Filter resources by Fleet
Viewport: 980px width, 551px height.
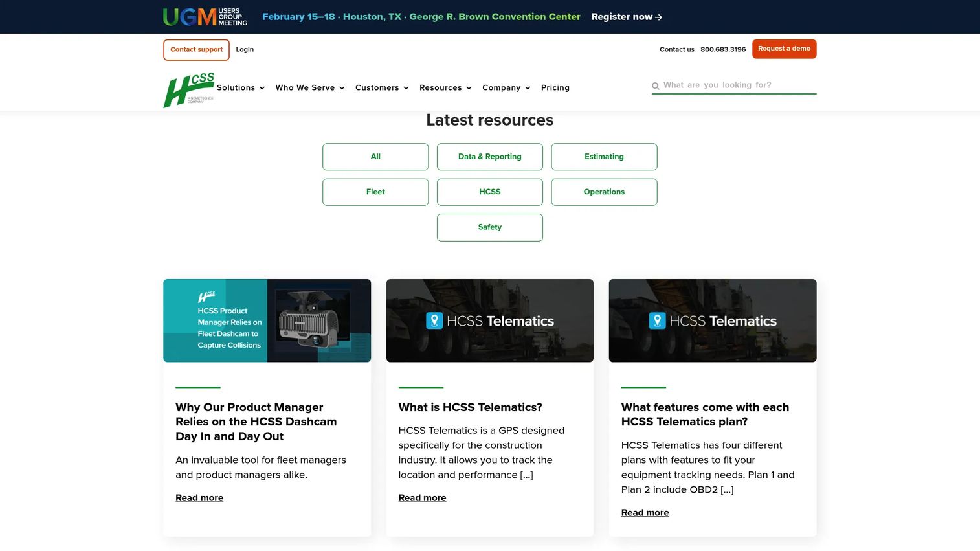point(375,192)
